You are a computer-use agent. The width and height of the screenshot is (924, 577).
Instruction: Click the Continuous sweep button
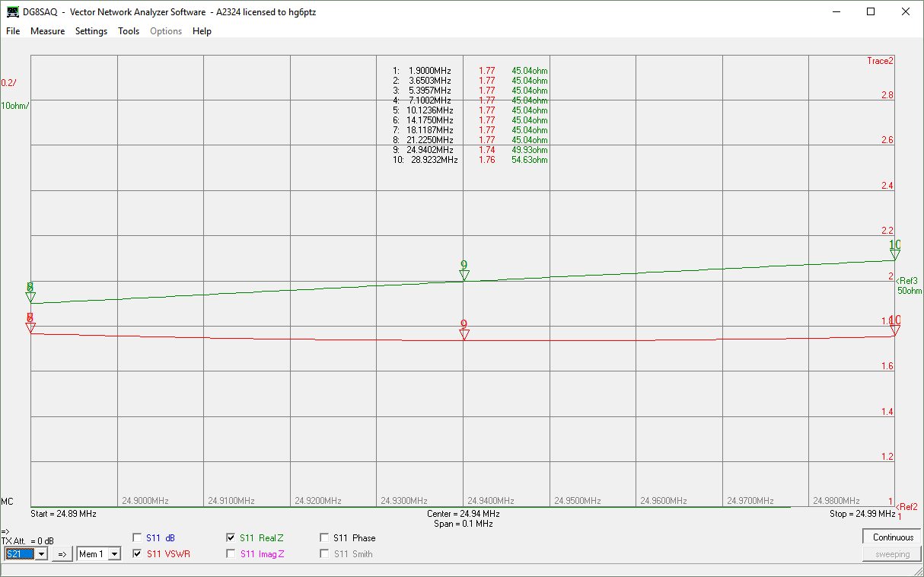[x=893, y=537]
